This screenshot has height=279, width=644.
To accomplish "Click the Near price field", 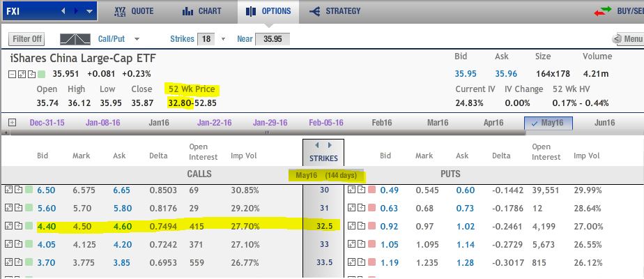I will [273, 39].
